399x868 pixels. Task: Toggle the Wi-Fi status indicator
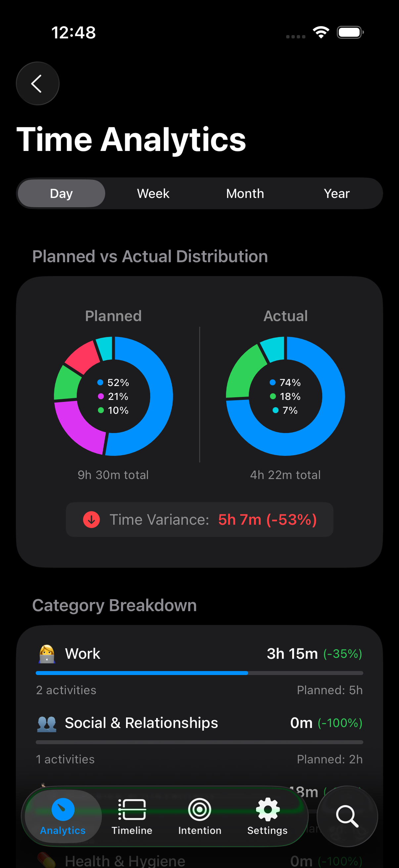[x=321, y=32]
